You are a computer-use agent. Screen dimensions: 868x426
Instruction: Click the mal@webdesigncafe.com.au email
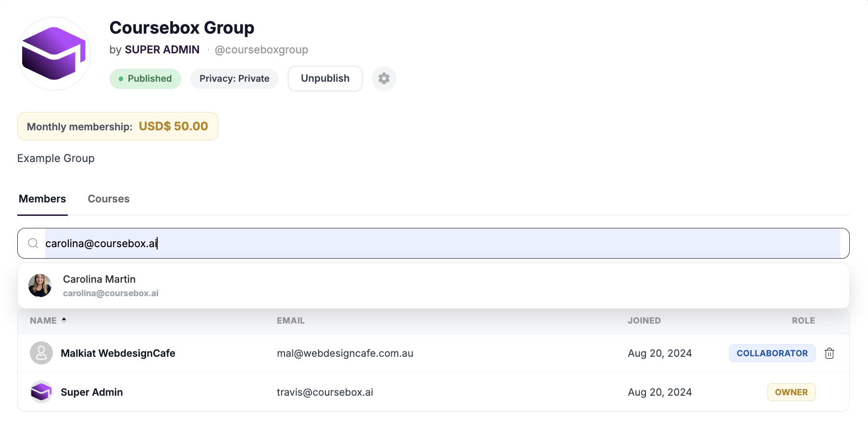(345, 353)
